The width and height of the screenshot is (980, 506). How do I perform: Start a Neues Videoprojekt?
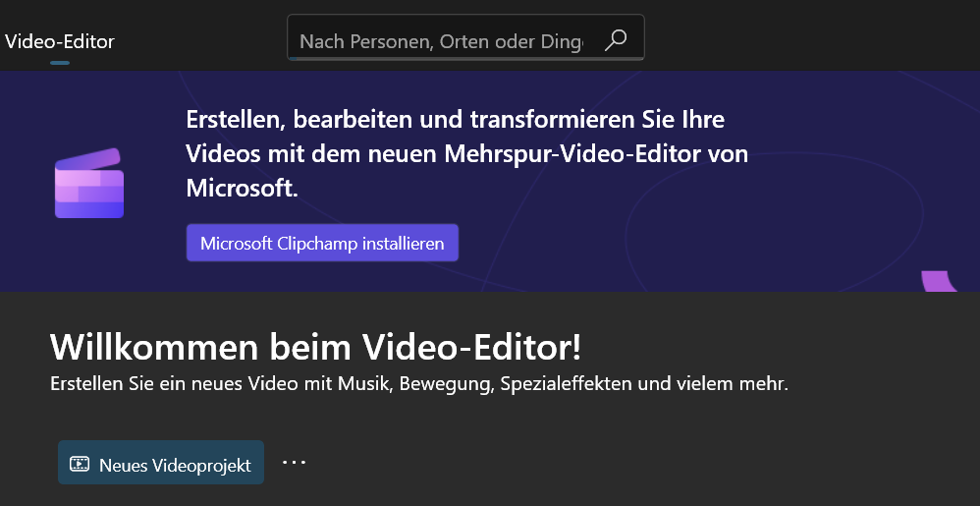[x=161, y=462]
